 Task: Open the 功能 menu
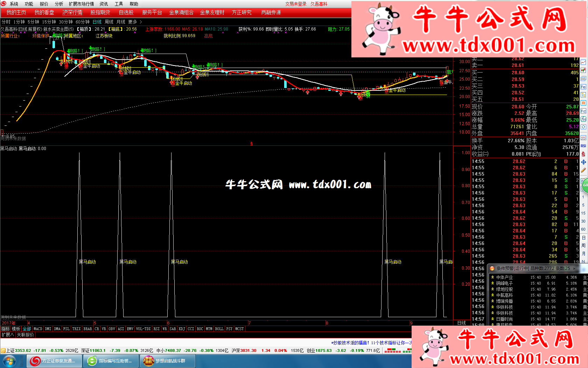[x=29, y=4]
